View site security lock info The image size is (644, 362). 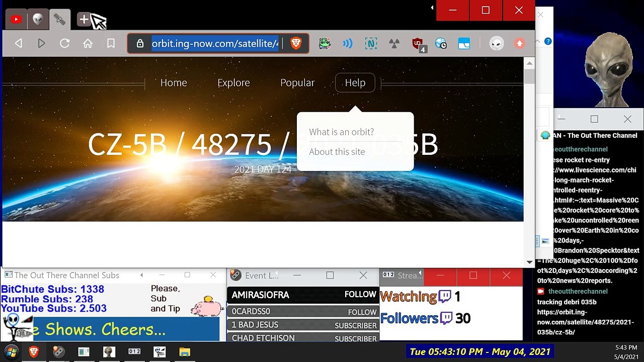pyautogui.click(x=140, y=44)
